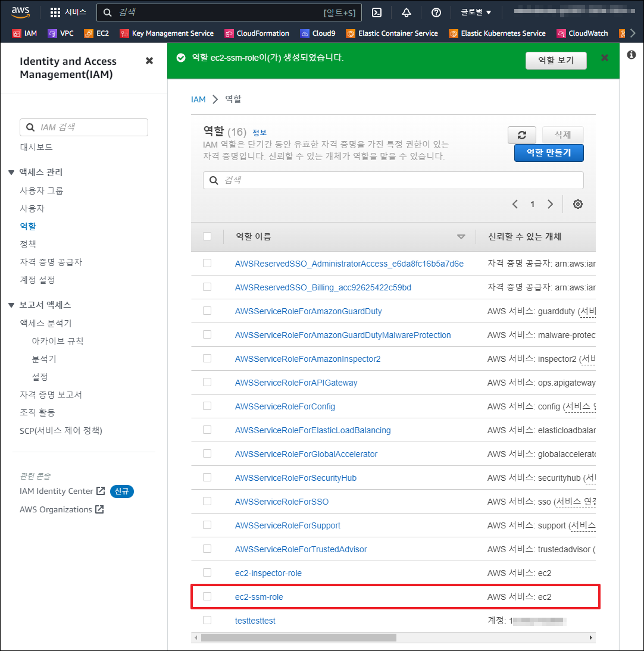
Task: Sort by role name column arrow
Action: 461,237
